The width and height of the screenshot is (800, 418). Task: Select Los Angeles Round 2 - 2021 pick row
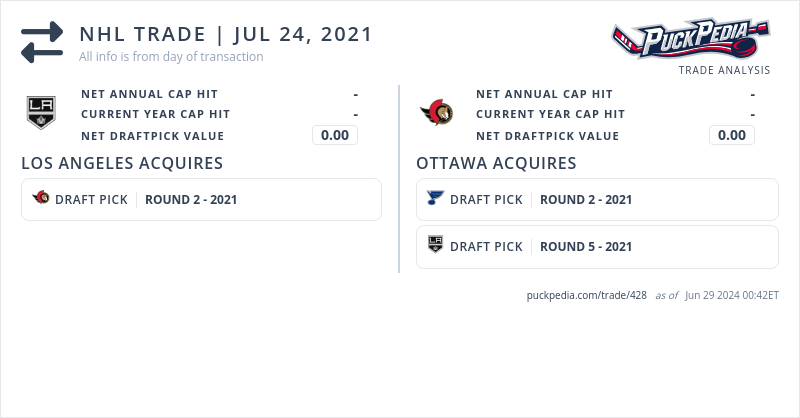[x=201, y=199]
